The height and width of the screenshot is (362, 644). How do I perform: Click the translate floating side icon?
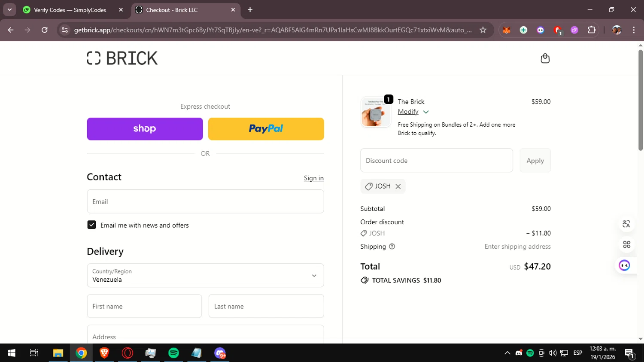(x=626, y=224)
